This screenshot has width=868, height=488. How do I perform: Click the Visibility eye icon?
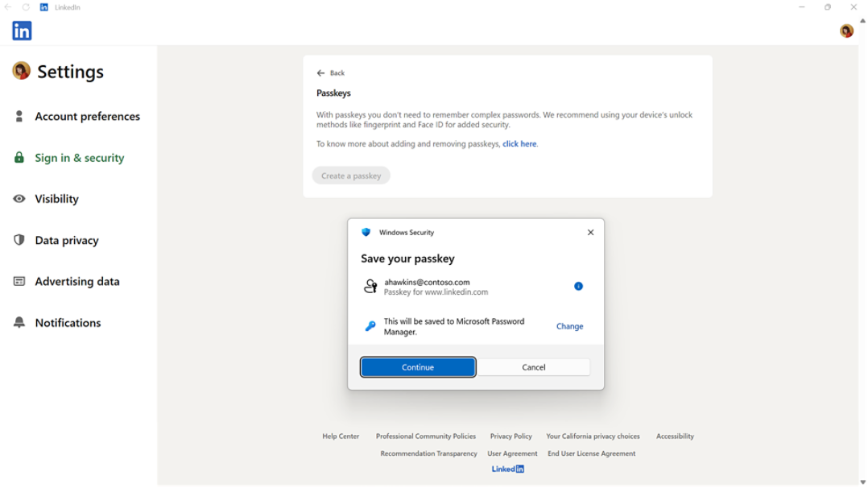18,199
